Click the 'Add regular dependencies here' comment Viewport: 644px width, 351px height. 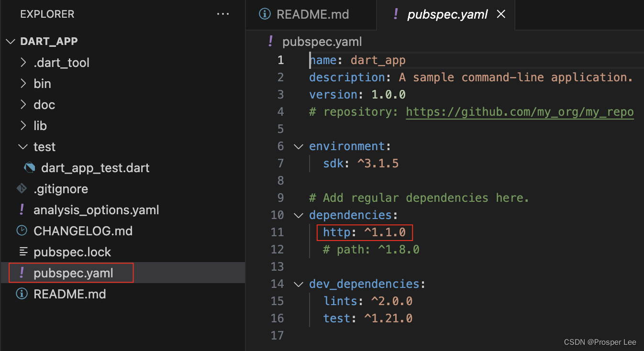419,198
